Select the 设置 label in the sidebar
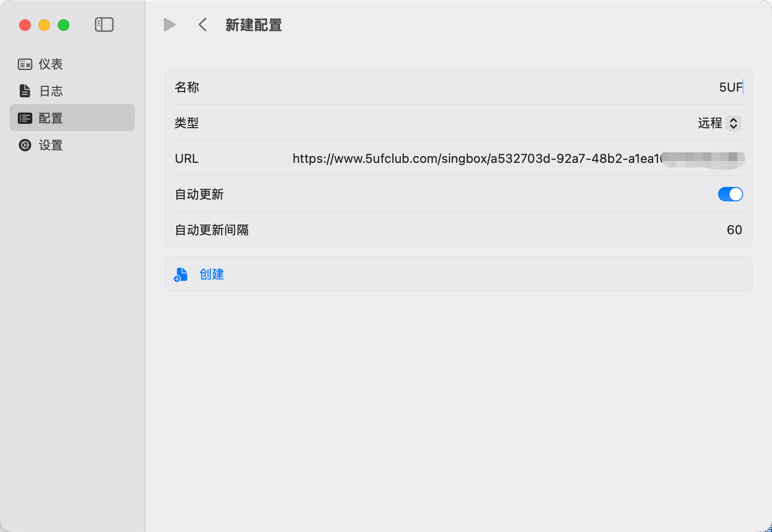 coord(51,145)
